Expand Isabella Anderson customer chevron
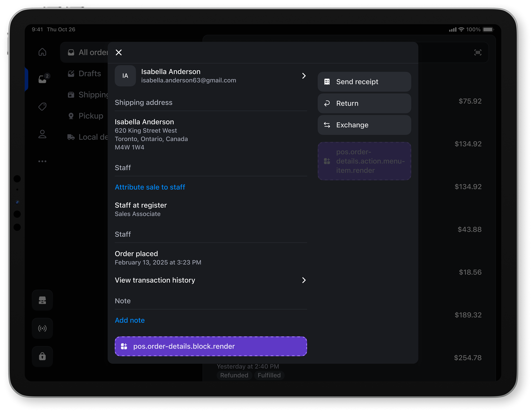Viewport: 532px width, 412px height. click(304, 76)
